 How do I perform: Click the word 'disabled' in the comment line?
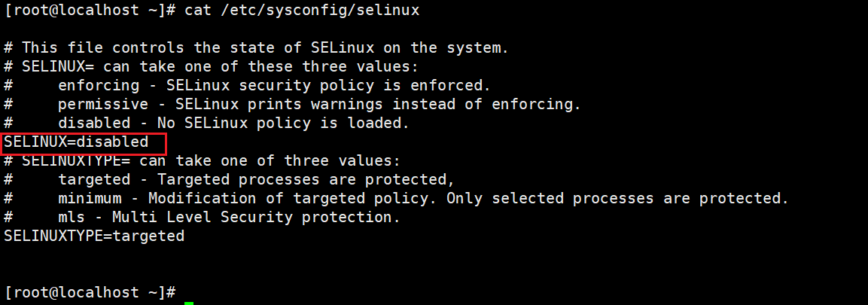(93, 123)
